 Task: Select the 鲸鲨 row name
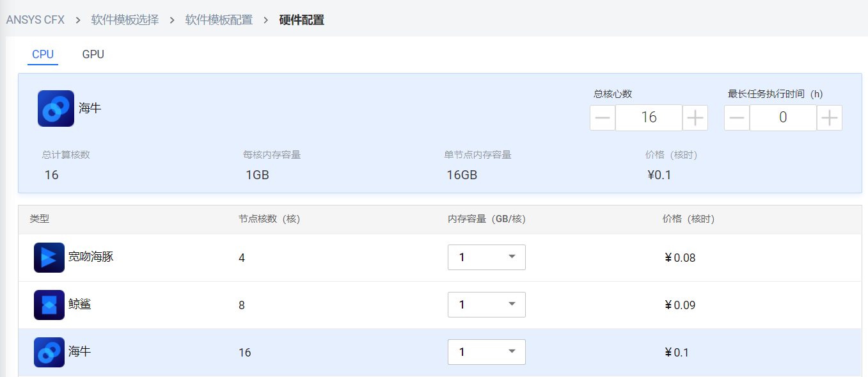click(x=80, y=305)
